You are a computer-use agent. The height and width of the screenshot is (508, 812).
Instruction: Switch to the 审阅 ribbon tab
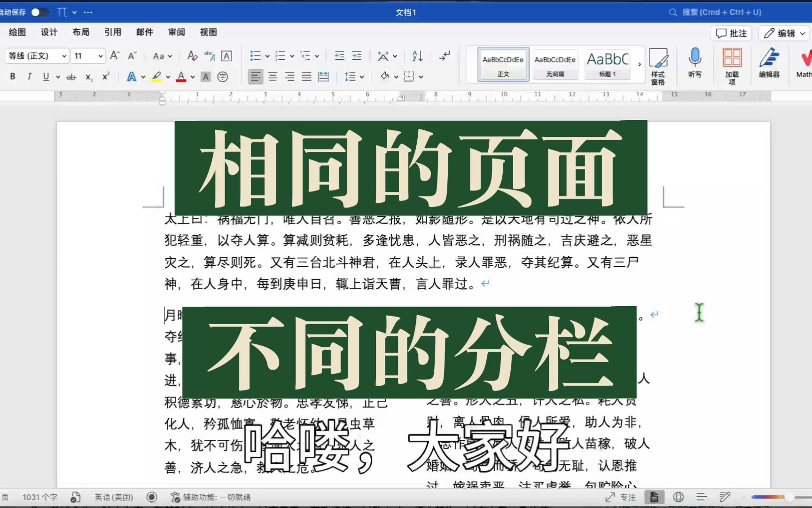[176, 32]
